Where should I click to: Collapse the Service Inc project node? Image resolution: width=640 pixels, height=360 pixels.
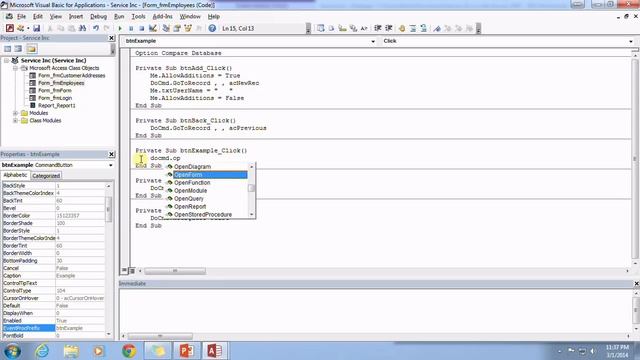[x=7, y=60]
